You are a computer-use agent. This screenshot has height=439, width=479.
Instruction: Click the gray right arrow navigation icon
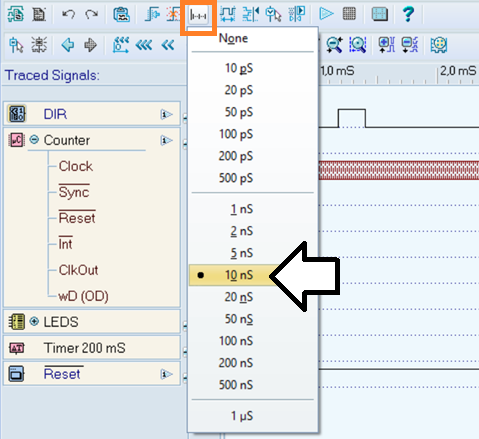click(90, 45)
